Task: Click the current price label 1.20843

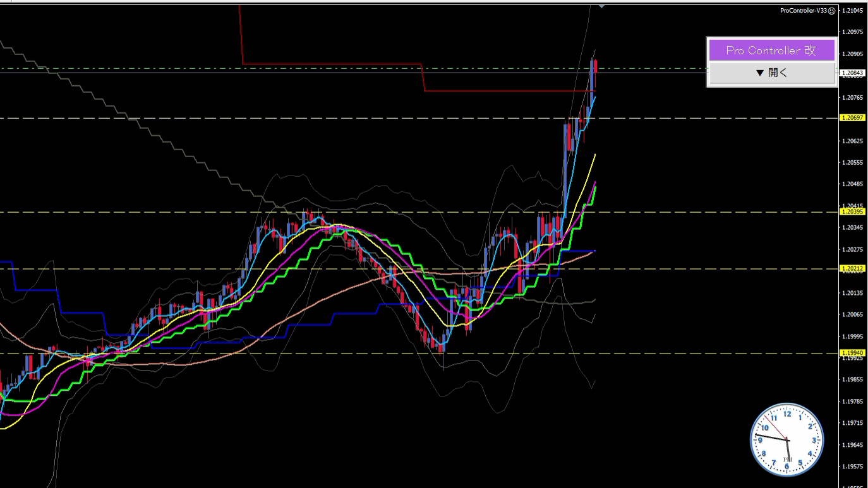Action: 852,73
